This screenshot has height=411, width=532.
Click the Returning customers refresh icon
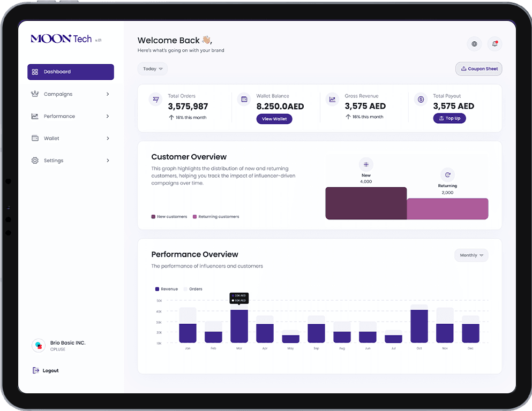[448, 174]
